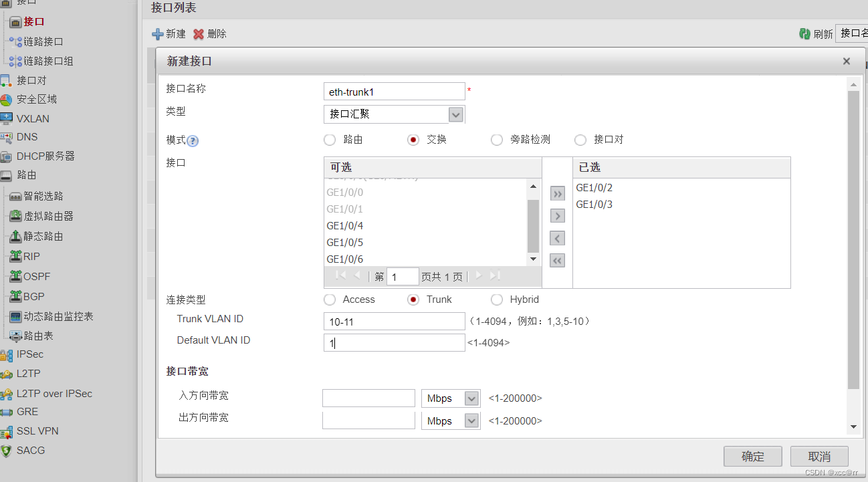Click the 动态路由监控表 icon
This screenshot has width=868, height=482.
tap(16, 317)
